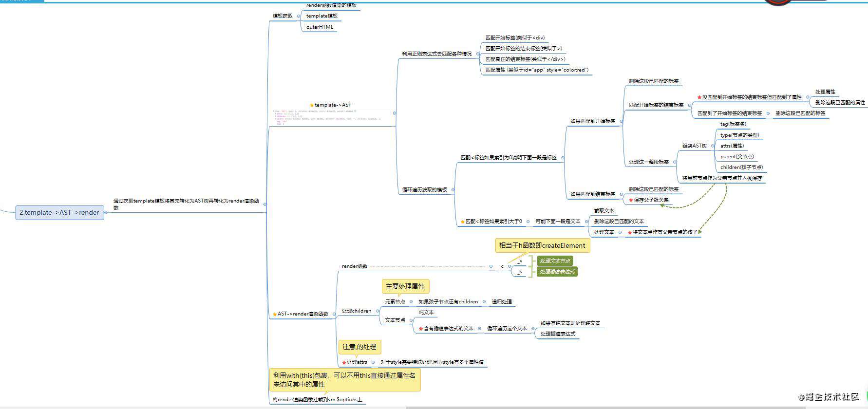The image size is (868, 409).
Task: Select node 匹配真正的结束标签(类似于</div>)
Action: click(x=525, y=59)
